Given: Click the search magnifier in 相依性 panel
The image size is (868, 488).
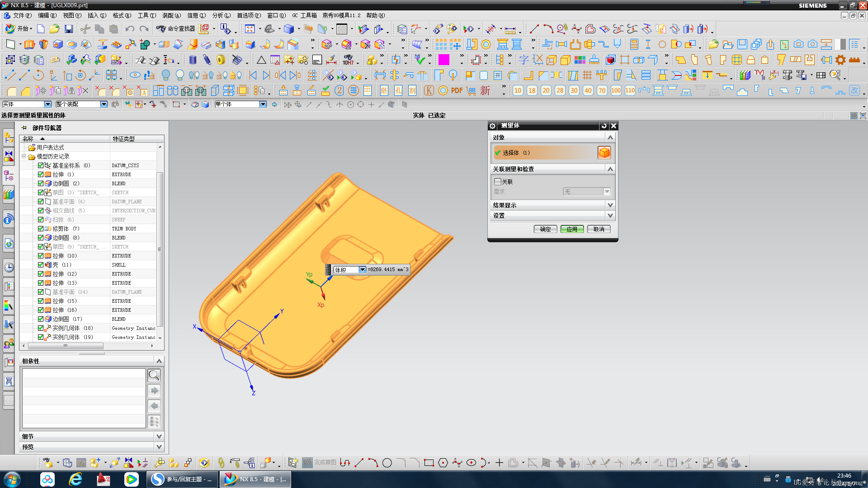Looking at the screenshot, I should (154, 375).
